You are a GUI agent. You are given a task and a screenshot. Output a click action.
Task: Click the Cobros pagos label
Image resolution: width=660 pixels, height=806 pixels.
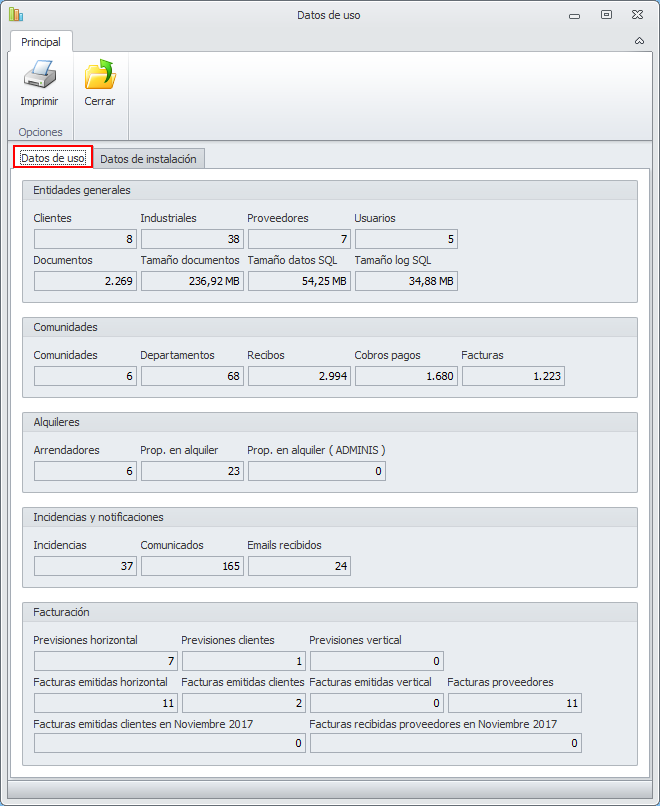387,355
